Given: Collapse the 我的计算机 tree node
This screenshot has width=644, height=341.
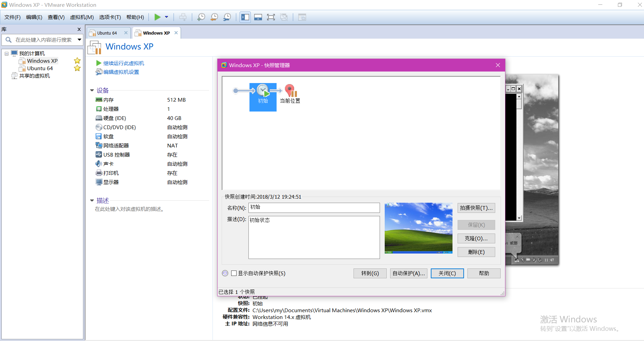Looking at the screenshot, I should click(x=6, y=54).
